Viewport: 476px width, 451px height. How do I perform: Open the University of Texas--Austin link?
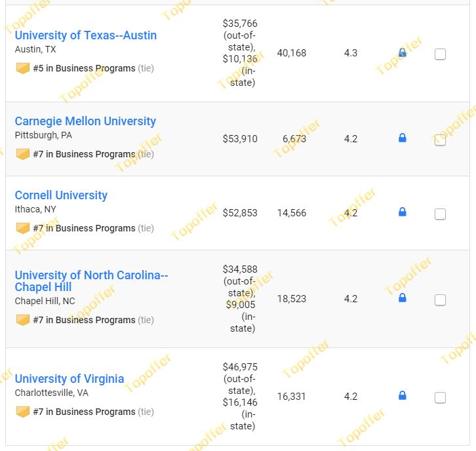(x=86, y=35)
